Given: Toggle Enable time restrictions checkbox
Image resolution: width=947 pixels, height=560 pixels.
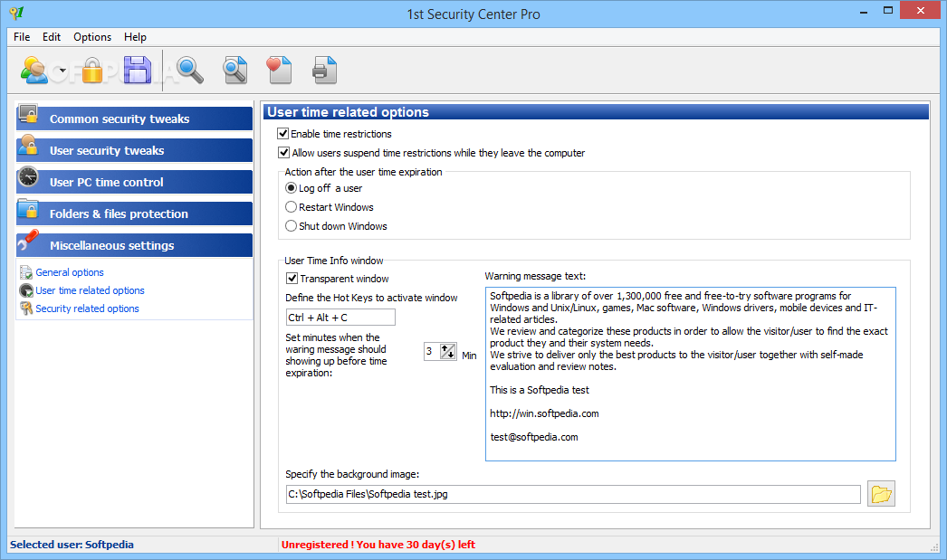Looking at the screenshot, I should coord(283,133).
